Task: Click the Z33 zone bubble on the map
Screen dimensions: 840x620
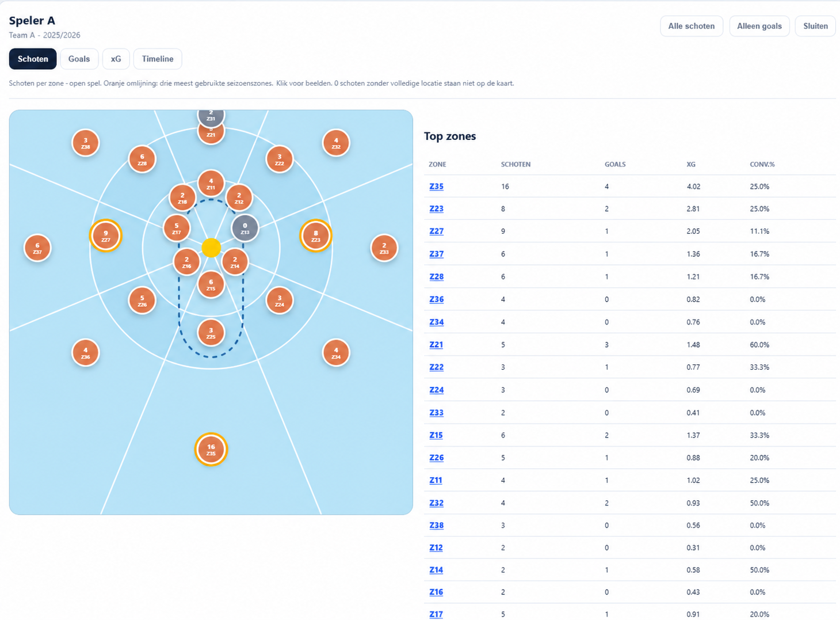Action: coord(384,248)
